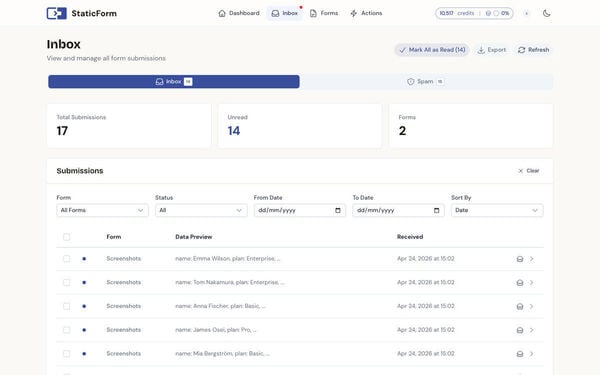Click the unread dot on Emma Wilson row

(x=84, y=259)
